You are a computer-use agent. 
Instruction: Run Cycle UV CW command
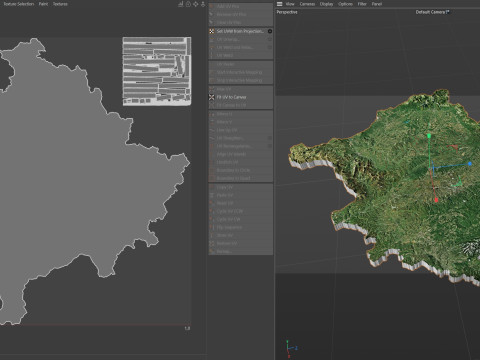coord(241,219)
